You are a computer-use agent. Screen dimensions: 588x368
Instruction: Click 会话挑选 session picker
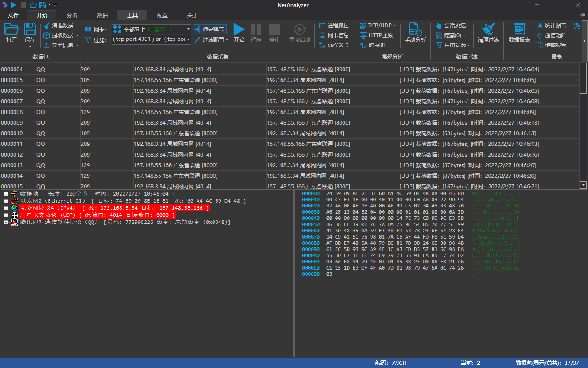pos(451,26)
